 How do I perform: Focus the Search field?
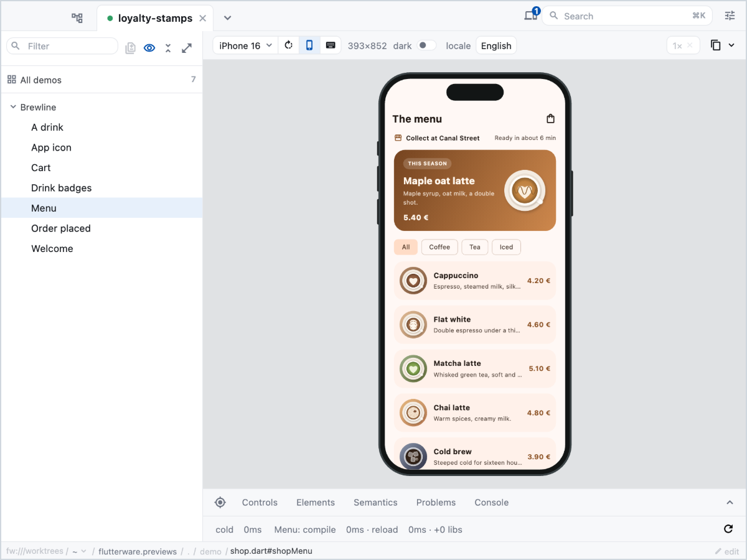[628, 16]
